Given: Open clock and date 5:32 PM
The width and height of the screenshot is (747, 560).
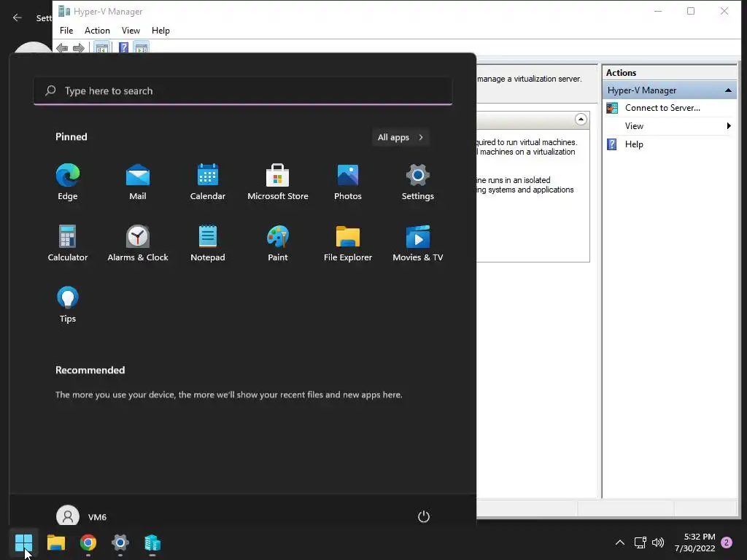Looking at the screenshot, I should coord(695,542).
